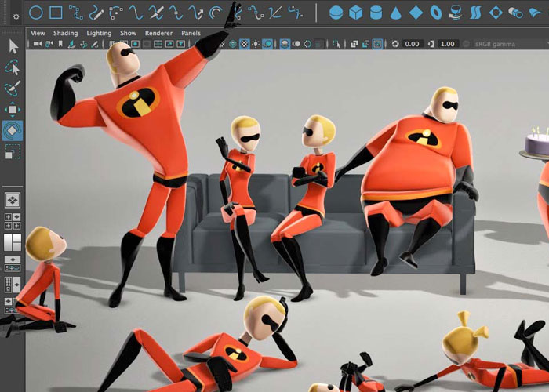The height and width of the screenshot is (392, 549).
Task: Click the Select Camera icon
Action: pyautogui.click(x=38, y=44)
